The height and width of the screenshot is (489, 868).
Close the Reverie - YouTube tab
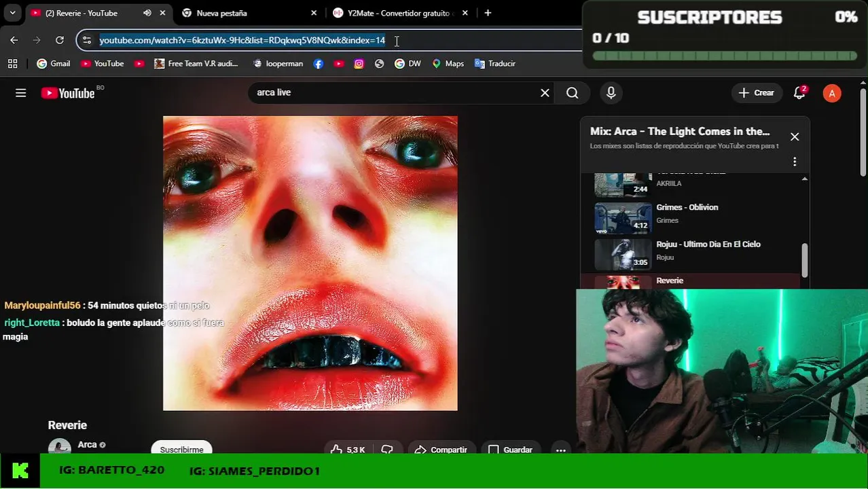tap(162, 13)
